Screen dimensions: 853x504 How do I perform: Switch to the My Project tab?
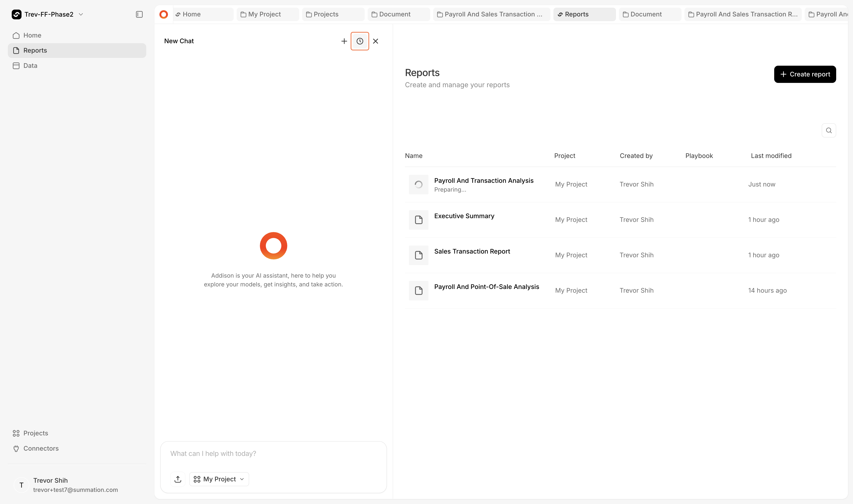click(x=268, y=14)
